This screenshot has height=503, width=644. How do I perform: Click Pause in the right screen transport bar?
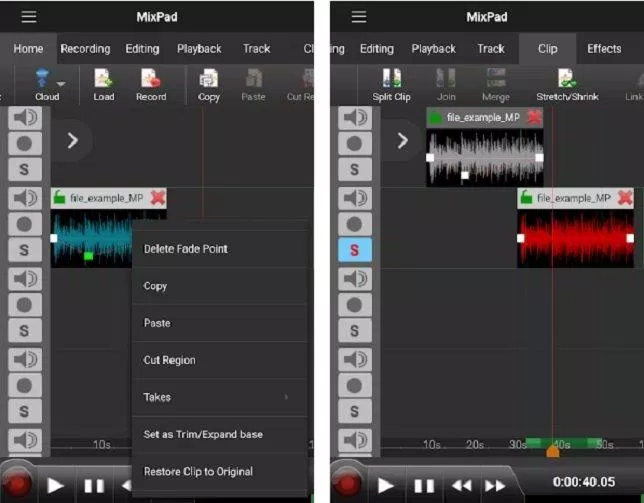tap(424, 486)
